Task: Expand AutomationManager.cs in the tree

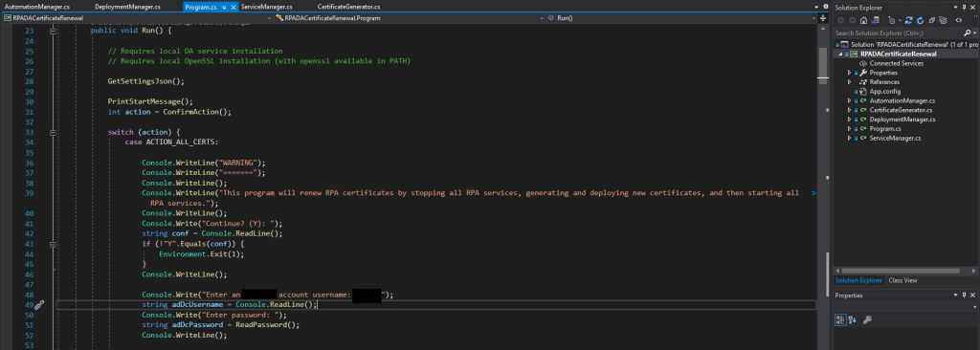Action: pyautogui.click(x=849, y=100)
